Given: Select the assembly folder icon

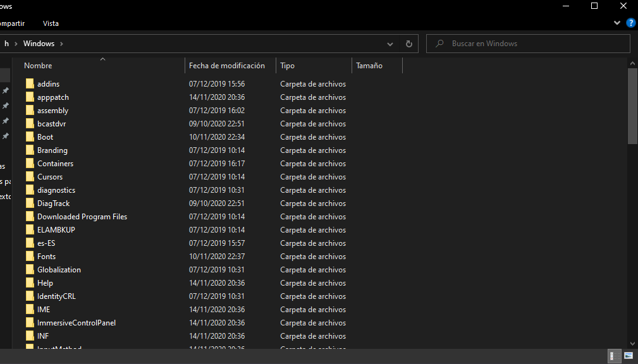Looking at the screenshot, I should point(30,110).
